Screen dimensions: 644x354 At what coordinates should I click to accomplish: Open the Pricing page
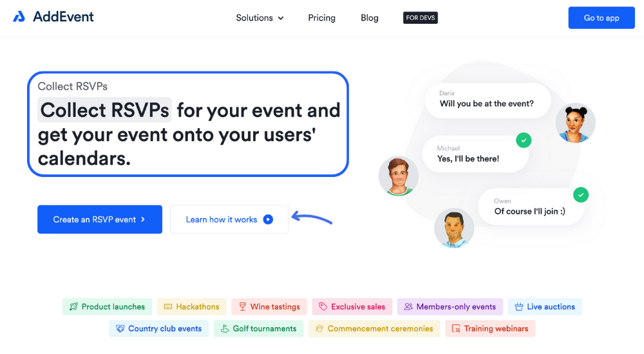tap(321, 18)
